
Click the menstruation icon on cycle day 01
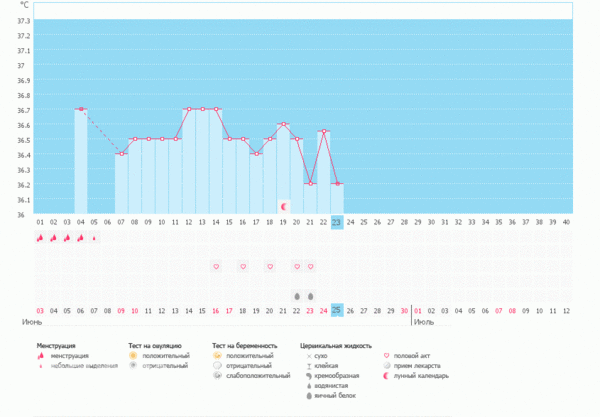(40, 238)
